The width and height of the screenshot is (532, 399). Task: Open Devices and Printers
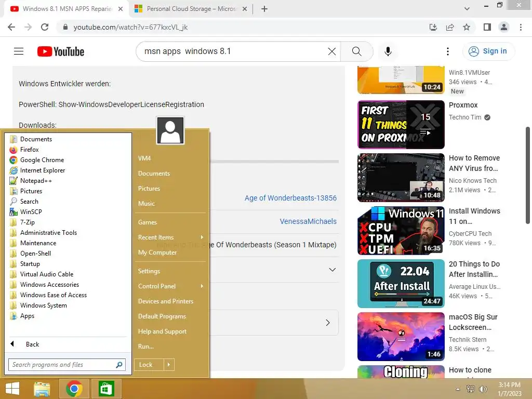tap(166, 301)
